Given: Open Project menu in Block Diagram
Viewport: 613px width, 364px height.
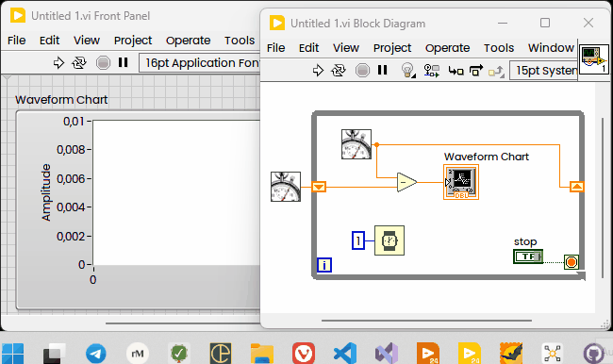Looking at the screenshot, I should click(x=392, y=48).
